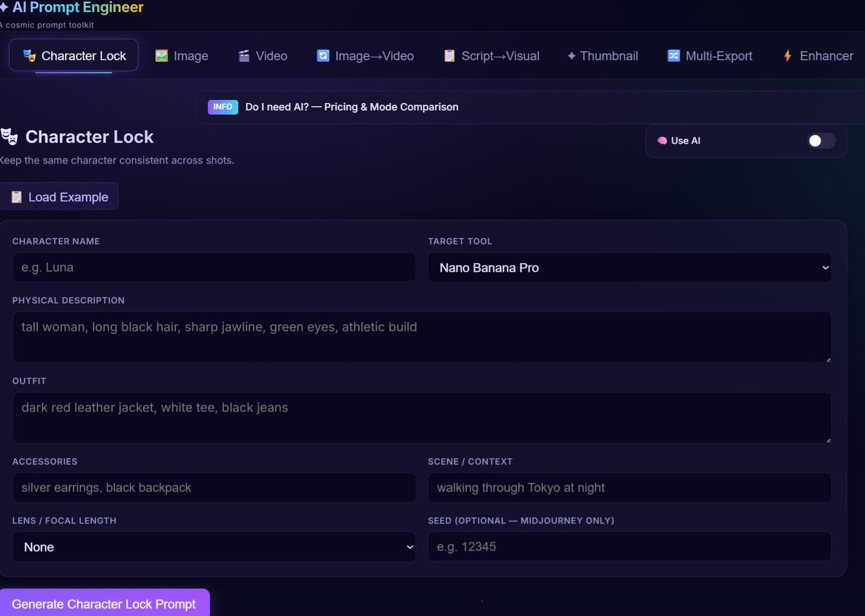Switch to the Thumbnail tab
The height and width of the screenshot is (616, 865).
pyautogui.click(x=602, y=55)
